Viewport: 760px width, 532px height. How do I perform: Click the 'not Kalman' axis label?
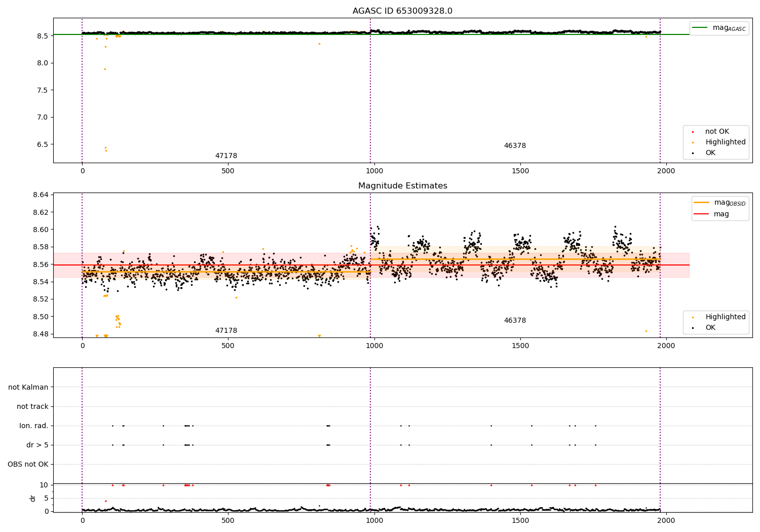point(28,388)
